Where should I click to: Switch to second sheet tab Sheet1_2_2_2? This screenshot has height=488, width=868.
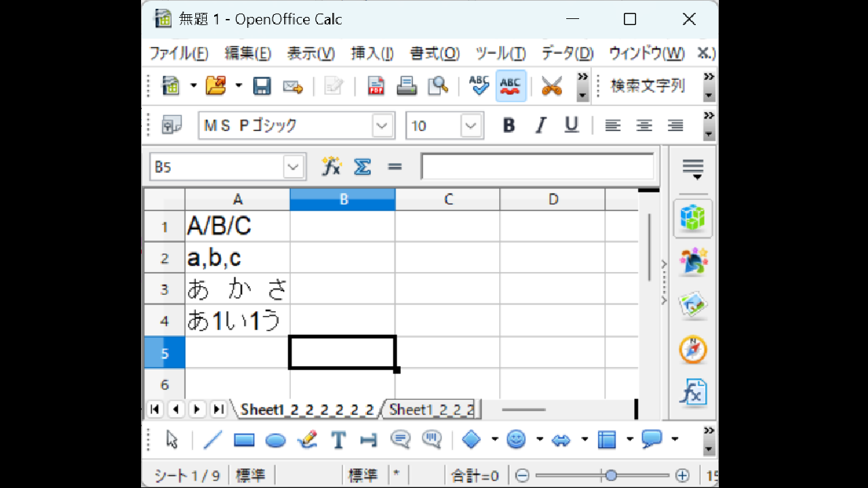pyautogui.click(x=431, y=409)
